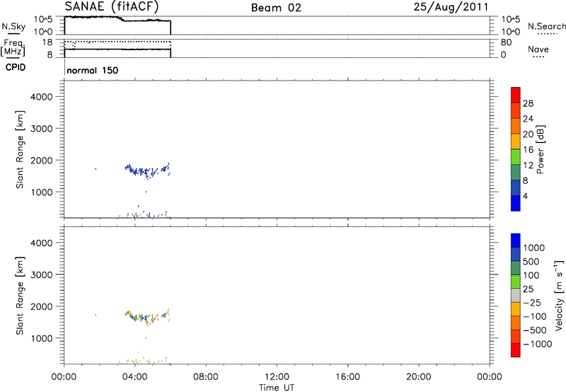Viewport: 566px width, 392px height.
Task: Click the Slant Range label of velocity panel
Action: point(20,295)
